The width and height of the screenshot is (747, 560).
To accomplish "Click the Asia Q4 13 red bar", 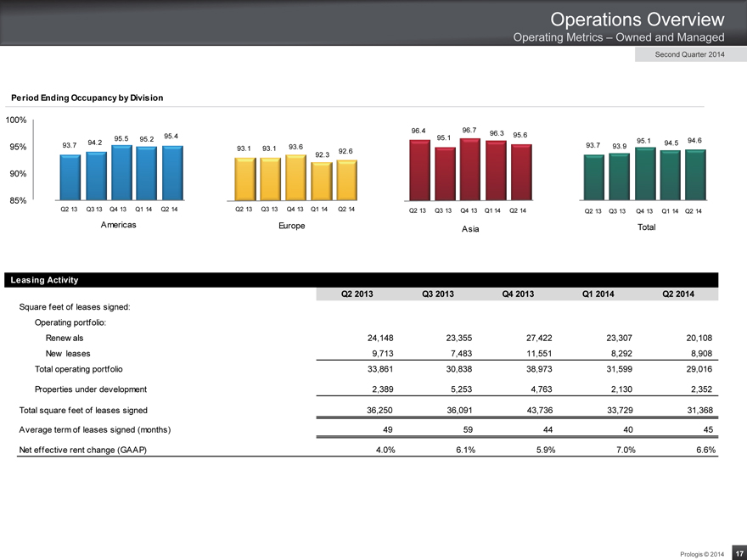I will click(x=469, y=168).
